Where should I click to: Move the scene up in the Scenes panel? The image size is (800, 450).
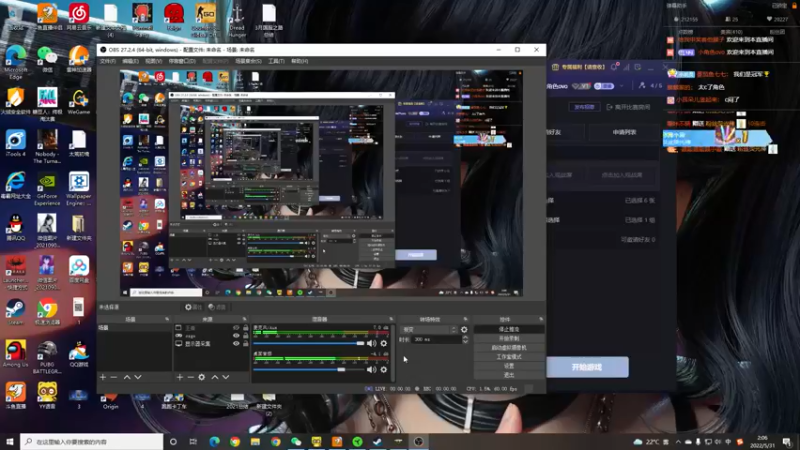point(127,377)
